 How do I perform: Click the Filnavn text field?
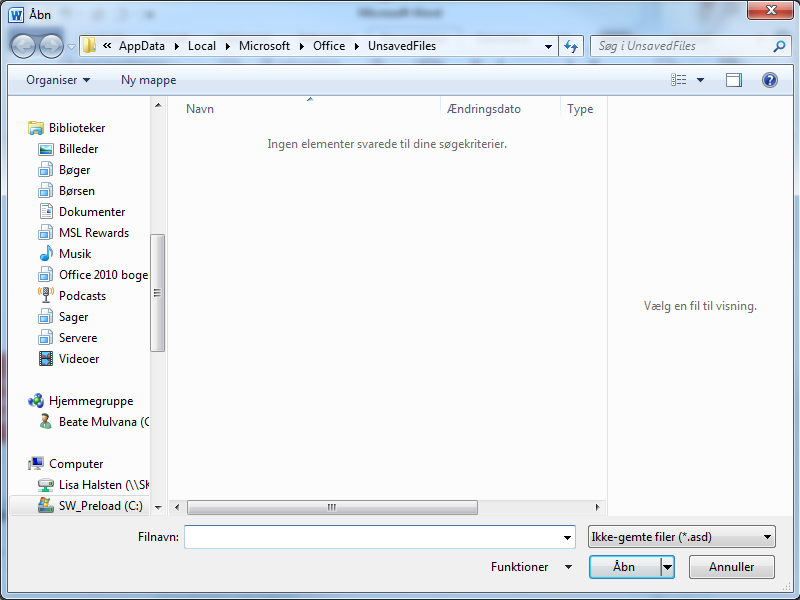point(380,537)
